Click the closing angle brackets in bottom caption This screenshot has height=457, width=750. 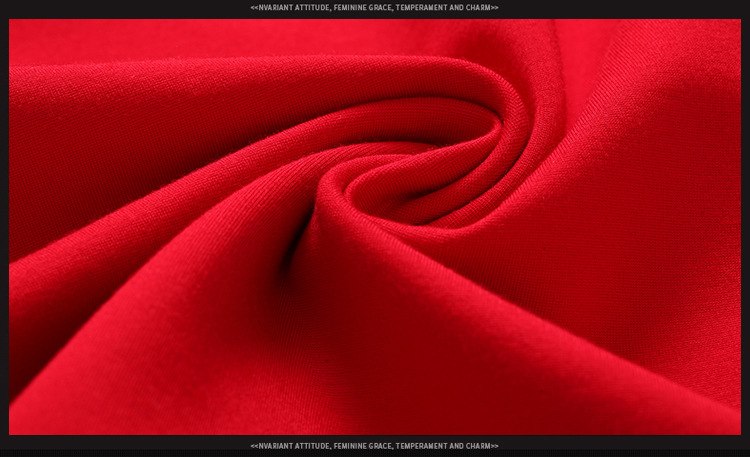coord(494,446)
